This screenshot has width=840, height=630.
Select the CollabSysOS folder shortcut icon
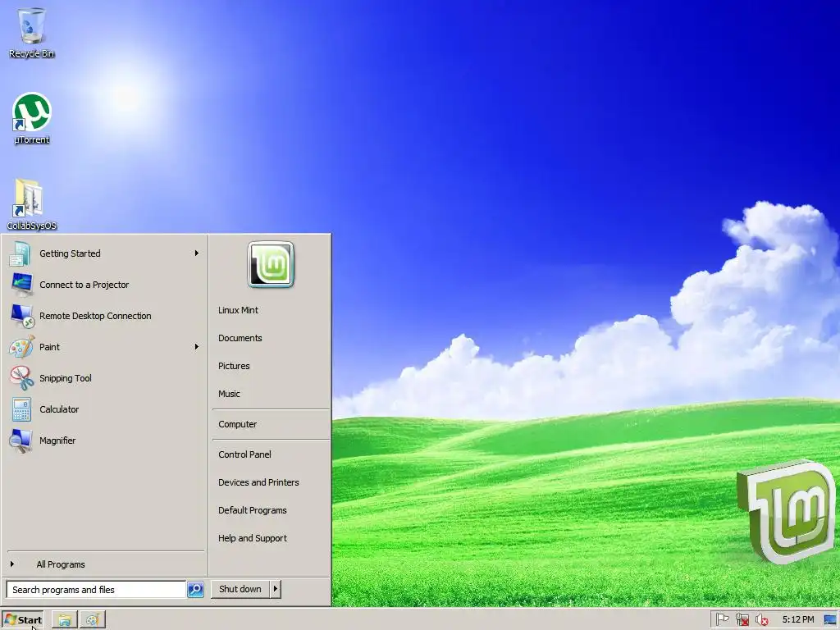pyautogui.click(x=29, y=198)
